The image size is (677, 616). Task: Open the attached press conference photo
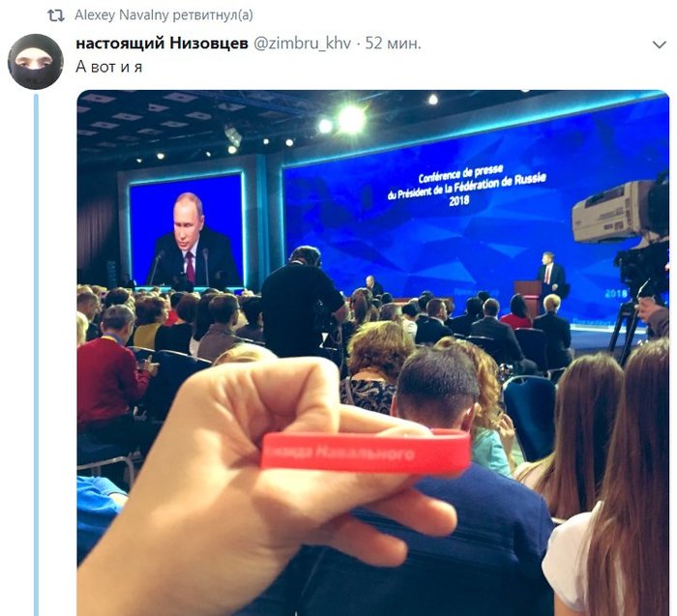[373, 353]
